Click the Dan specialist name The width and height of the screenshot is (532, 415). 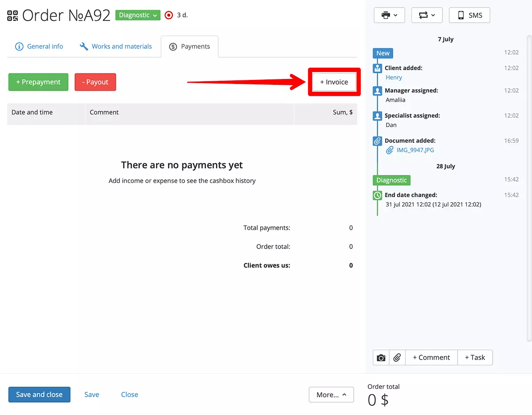[391, 125]
